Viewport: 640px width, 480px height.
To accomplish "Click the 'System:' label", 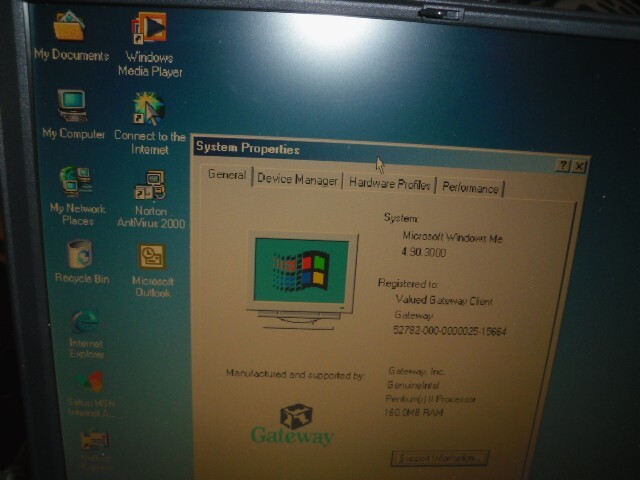I will (x=401, y=218).
